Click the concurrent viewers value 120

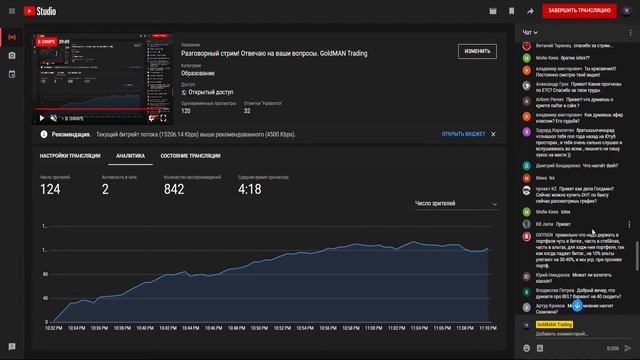click(x=186, y=111)
